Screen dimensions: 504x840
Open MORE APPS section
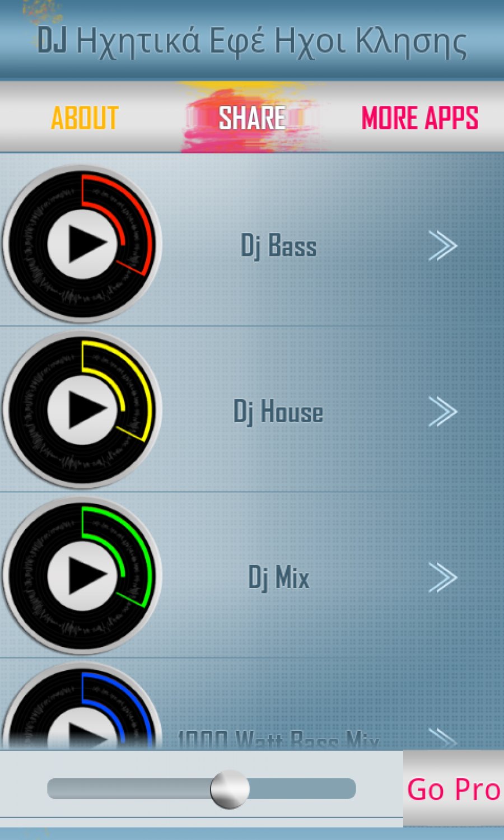click(x=420, y=118)
